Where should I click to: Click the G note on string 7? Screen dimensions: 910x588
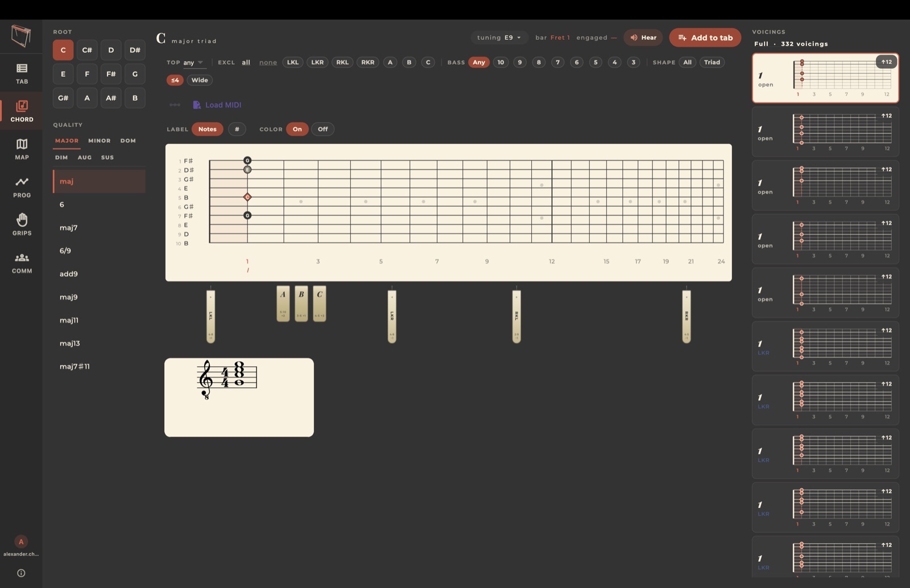point(247,216)
